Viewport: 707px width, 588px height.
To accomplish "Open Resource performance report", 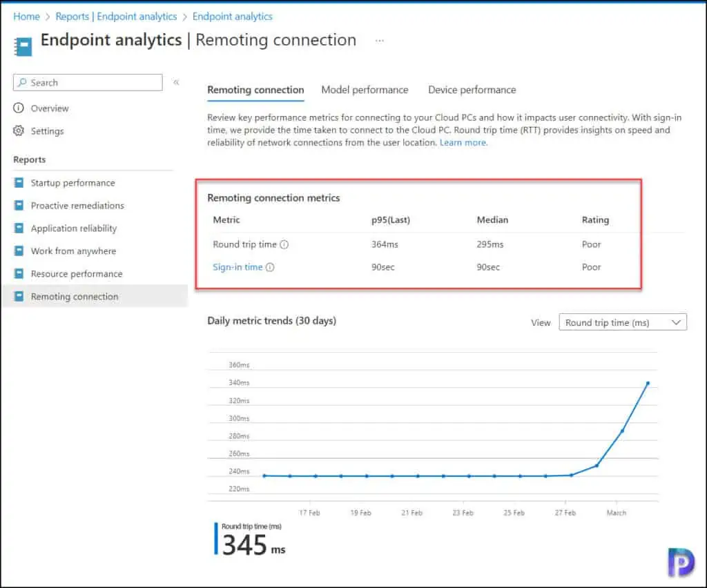I will point(76,274).
